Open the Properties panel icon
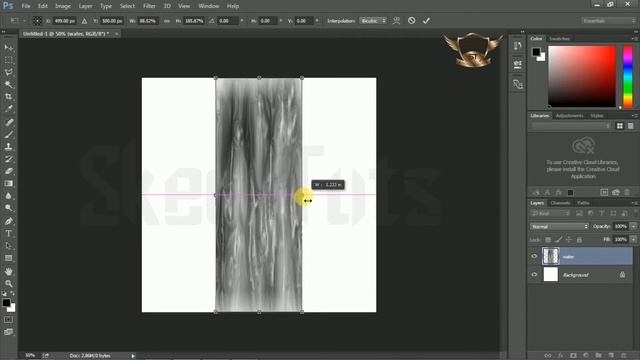Viewport: 640px width, 360px height. 518,65
